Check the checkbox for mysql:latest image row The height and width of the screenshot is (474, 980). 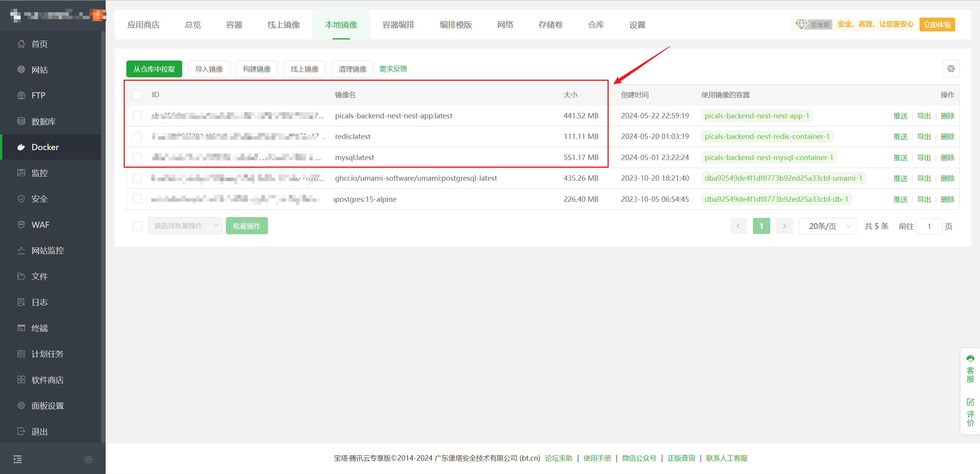pyautogui.click(x=137, y=157)
